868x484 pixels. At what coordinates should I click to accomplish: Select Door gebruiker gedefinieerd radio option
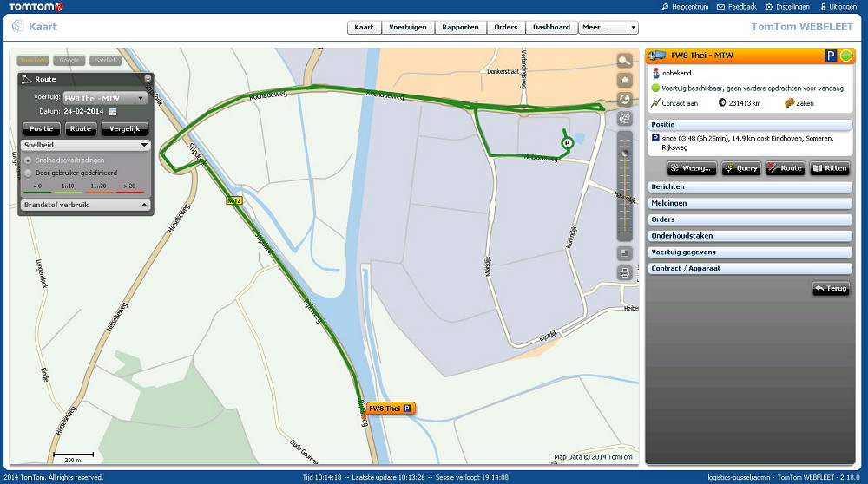tap(28, 173)
